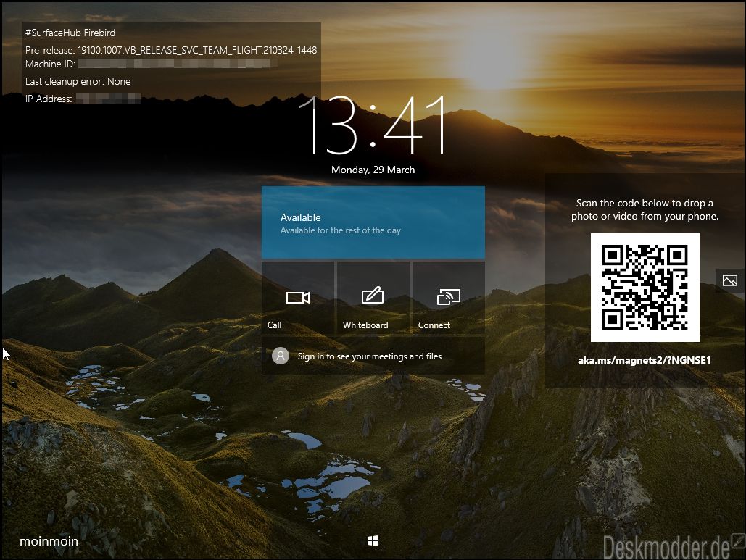
Task: Click the Pre-release build string
Action: coord(171,50)
